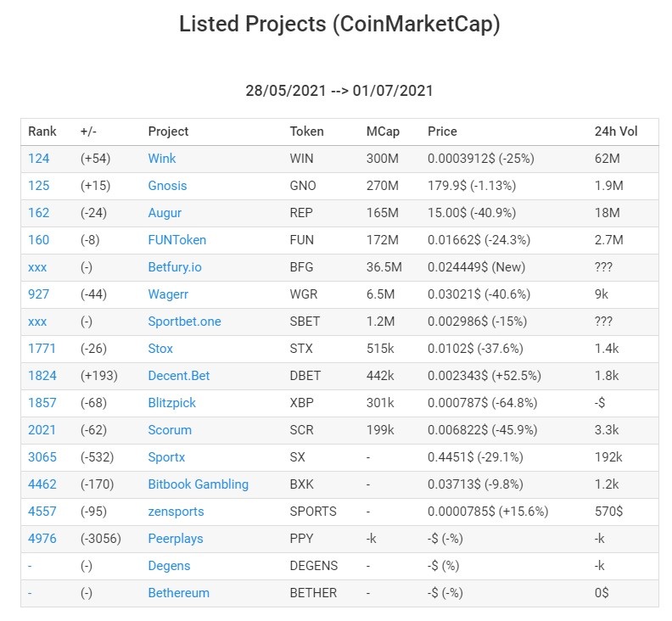Image resolution: width=672 pixels, height=621 pixels.
Task: Open the Gnosis project link
Action: pos(167,186)
